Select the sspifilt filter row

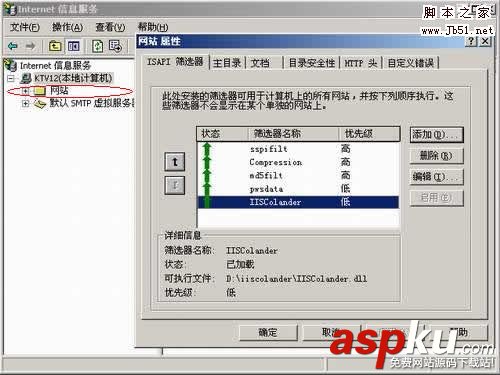[299, 149]
